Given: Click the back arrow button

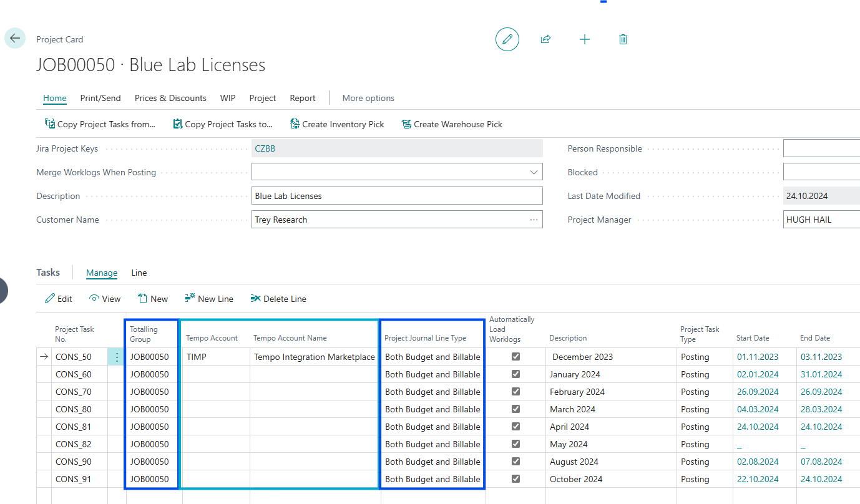Looking at the screenshot, I should pos(15,39).
